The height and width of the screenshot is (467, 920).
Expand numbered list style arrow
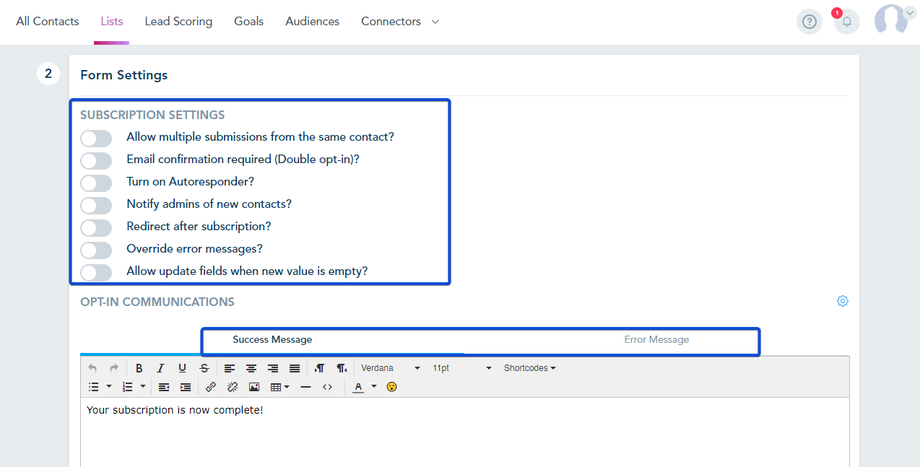143,387
